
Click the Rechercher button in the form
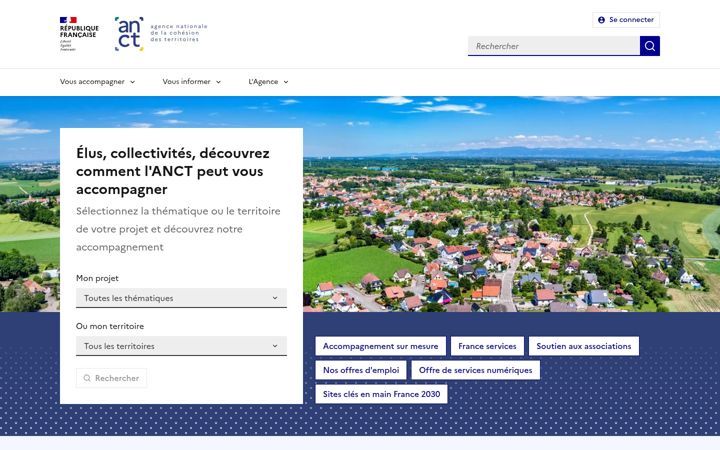(111, 378)
